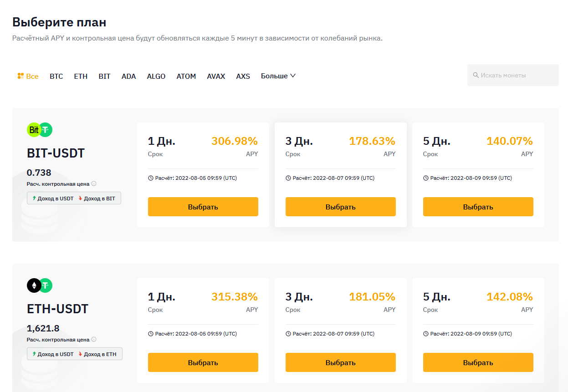Image resolution: width=568 pixels, height=392 pixels.
Task: Click info icon next to ETH-USDT control price
Action: tap(94, 340)
